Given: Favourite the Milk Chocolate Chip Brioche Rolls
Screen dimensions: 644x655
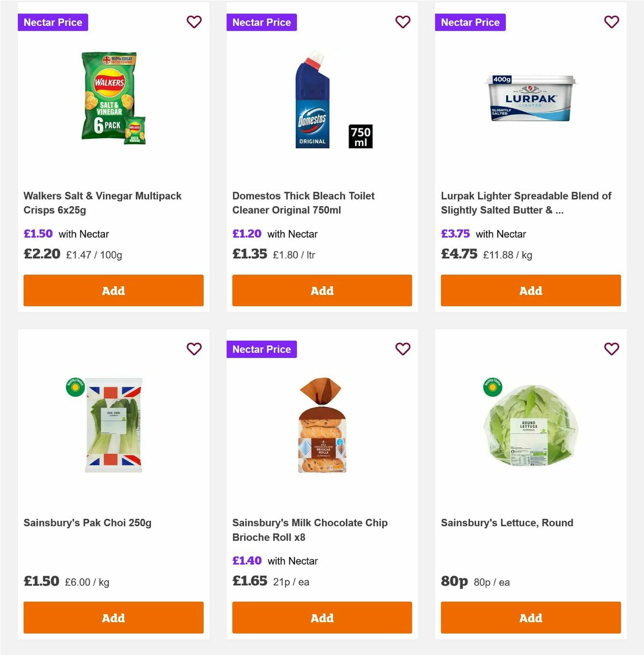Looking at the screenshot, I should click(403, 349).
